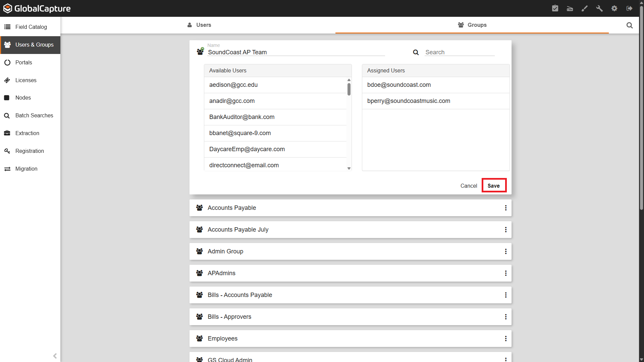The width and height of the screenshot is (644, 362).
Task: Select bperry@soundcoastmusic.com in Assigned Users
Action: [436, 101]
